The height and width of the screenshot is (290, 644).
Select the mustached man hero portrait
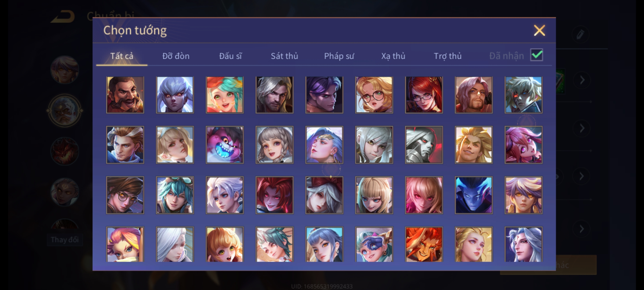point(125,95)
